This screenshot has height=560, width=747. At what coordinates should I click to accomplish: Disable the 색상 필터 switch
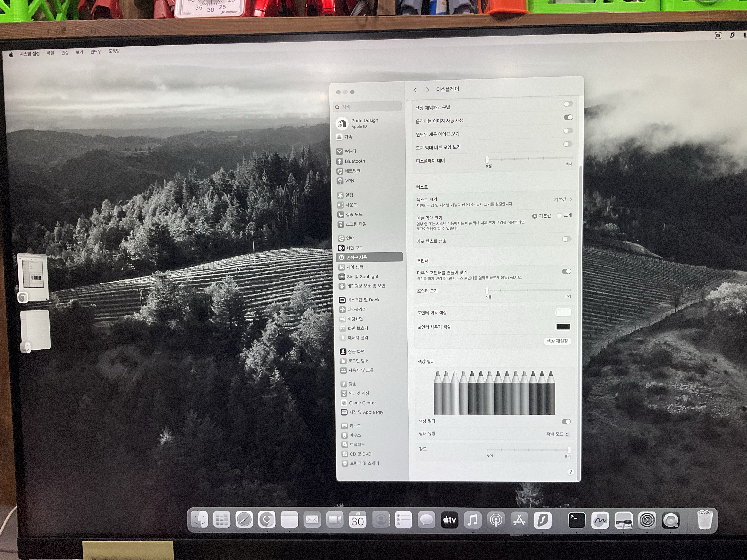(566, 422)
